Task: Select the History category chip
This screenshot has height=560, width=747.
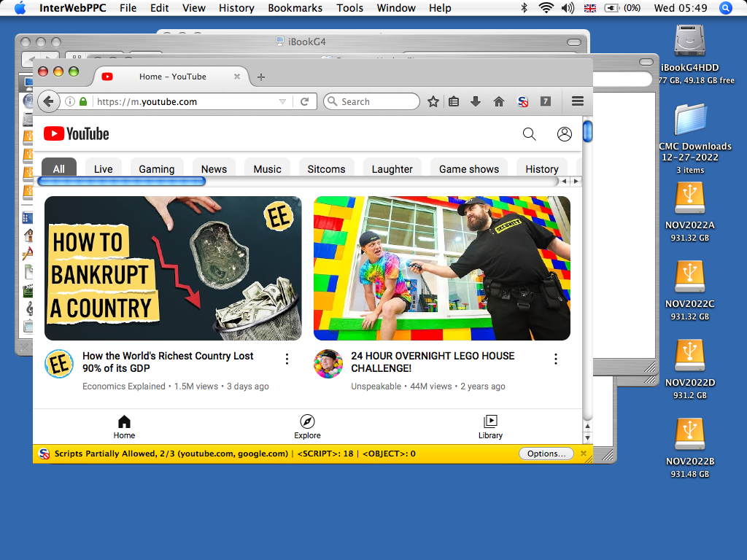Action: (x=542, y=168)
